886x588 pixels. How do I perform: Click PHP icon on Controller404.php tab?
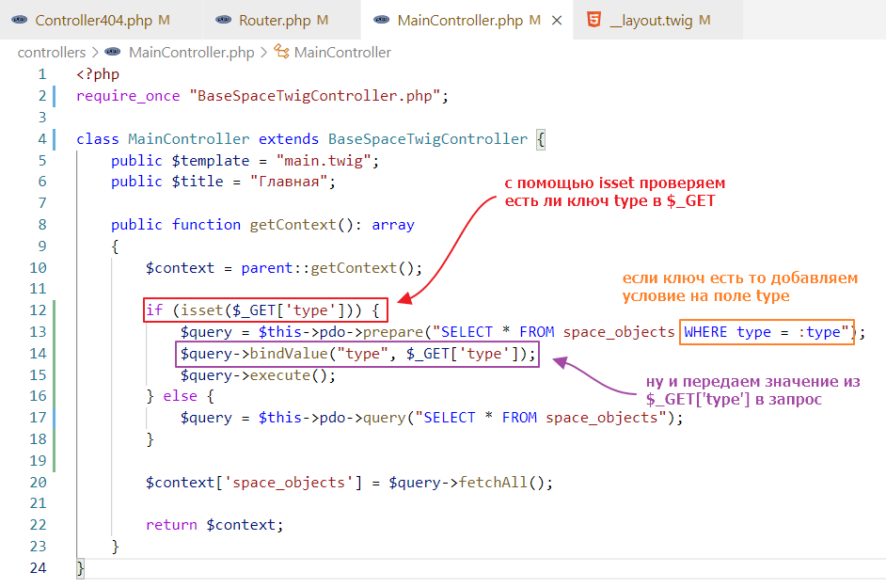tap(19, 20)
